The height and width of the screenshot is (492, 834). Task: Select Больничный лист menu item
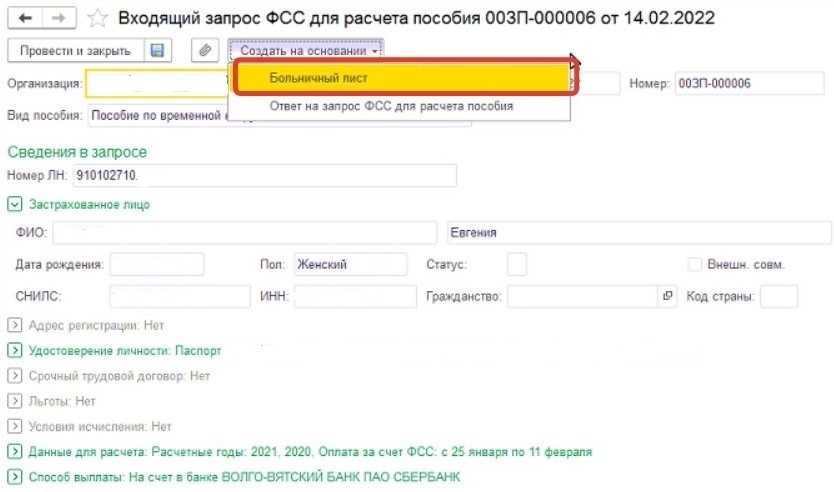(404, 77)
